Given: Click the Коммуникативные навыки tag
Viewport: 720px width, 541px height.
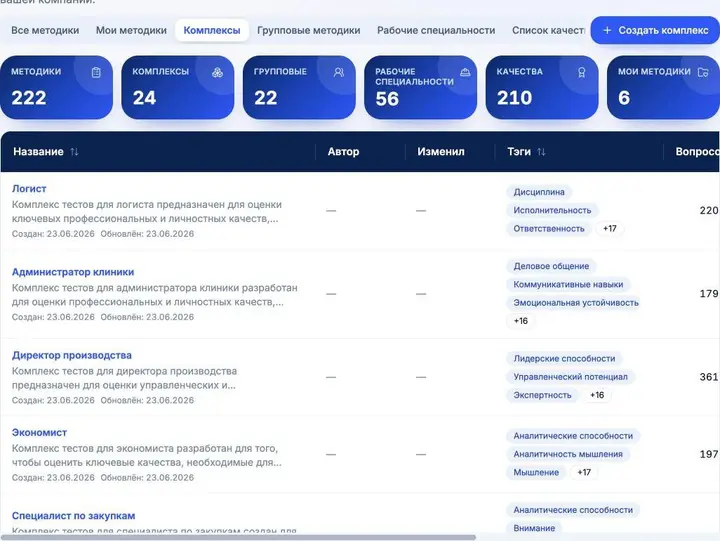Looking at the screenshot, I should pos(568,284).
